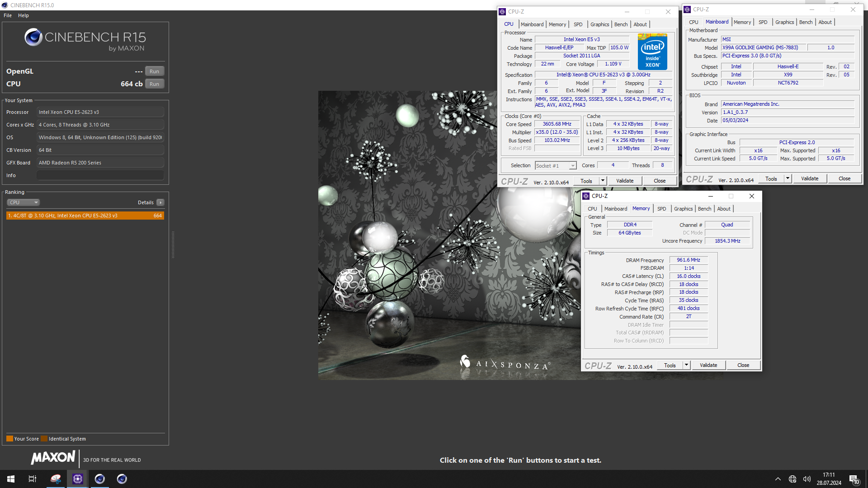
Task: Expand Tools dropdown arrow in Mainboard window
Action: 788,179
